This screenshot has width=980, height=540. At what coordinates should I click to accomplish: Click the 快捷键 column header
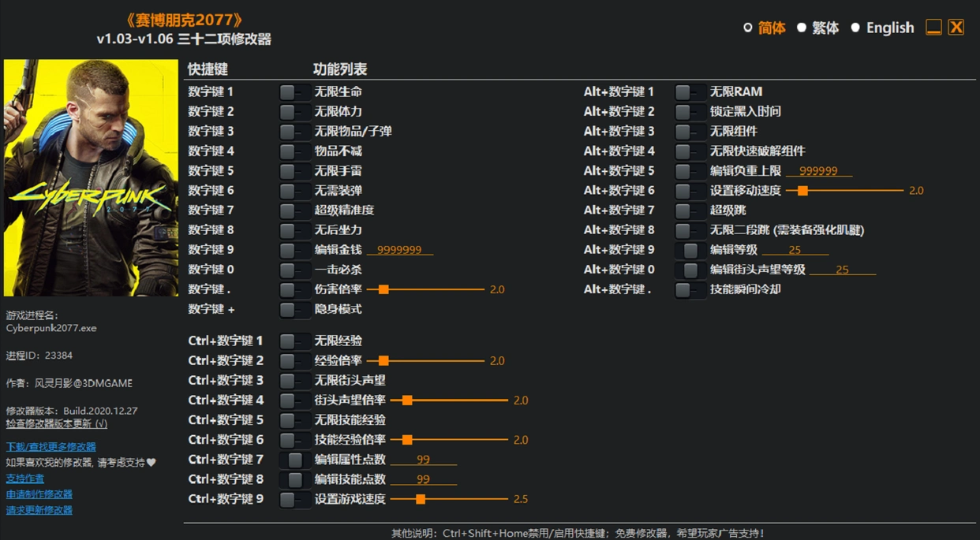coord(208,69)
